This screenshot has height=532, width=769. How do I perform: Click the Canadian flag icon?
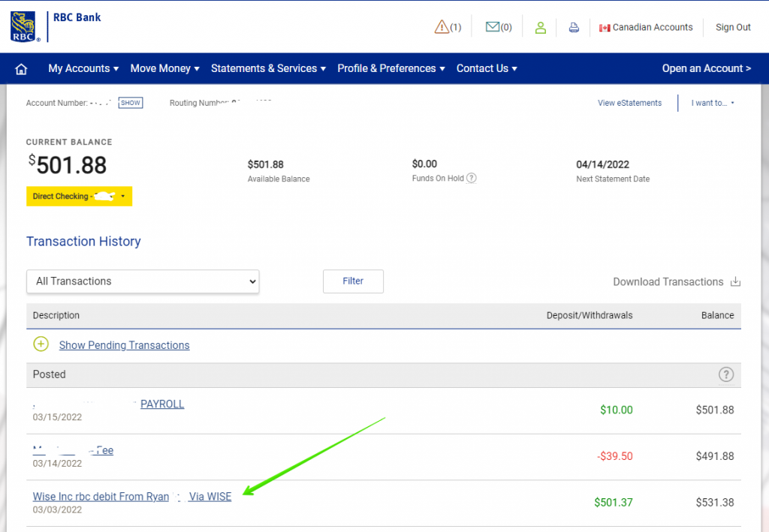605,28
